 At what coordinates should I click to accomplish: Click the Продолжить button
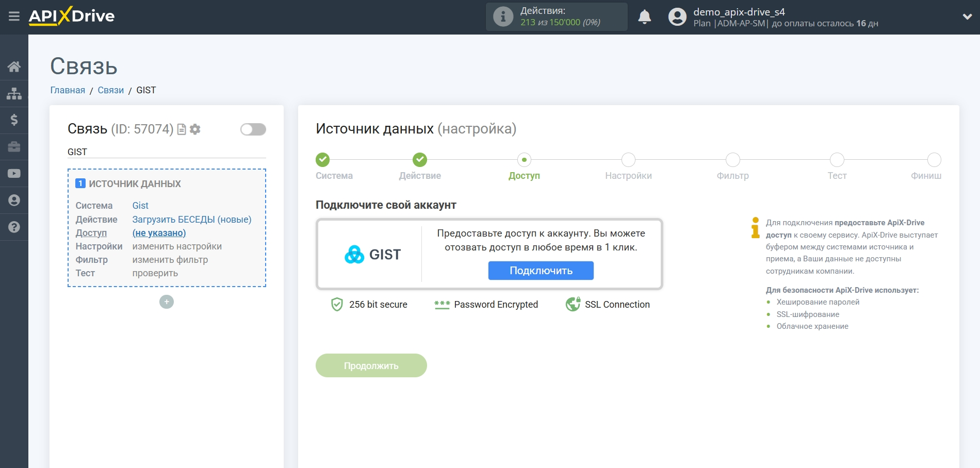tap(371, 365)
